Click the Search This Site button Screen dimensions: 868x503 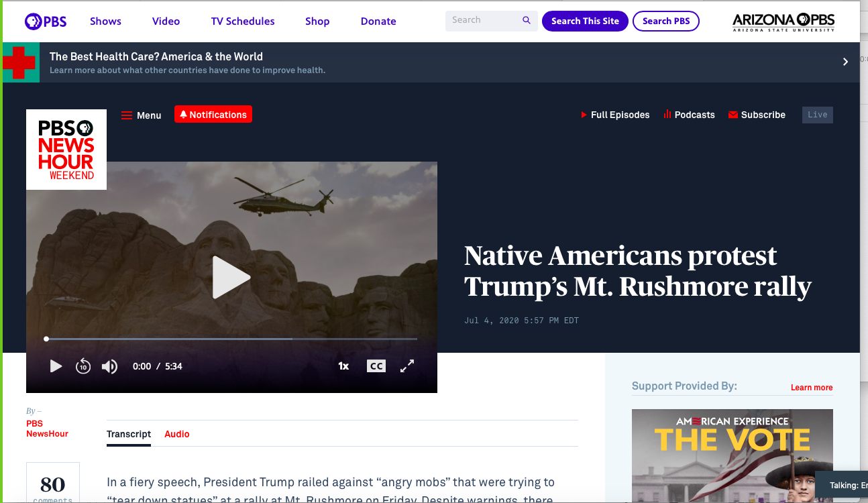(585, 21)
